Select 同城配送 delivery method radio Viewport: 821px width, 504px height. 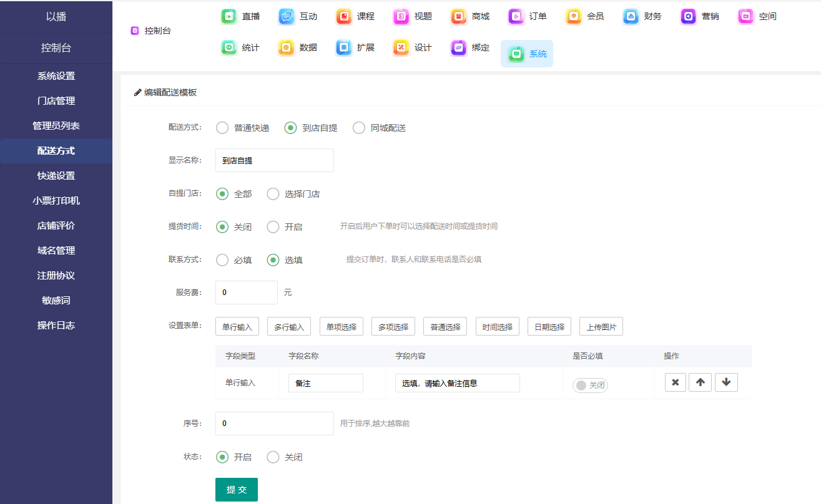point(359,128)
